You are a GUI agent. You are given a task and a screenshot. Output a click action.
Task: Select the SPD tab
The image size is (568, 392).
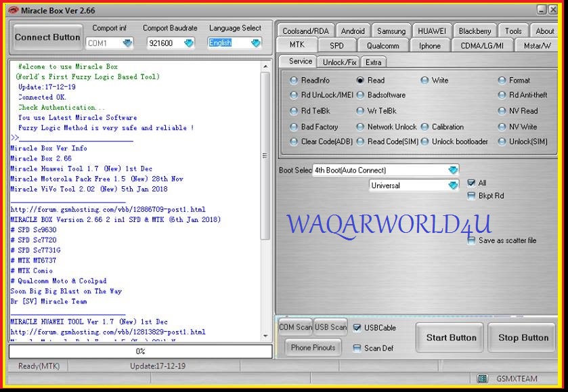tap(336, 45)
